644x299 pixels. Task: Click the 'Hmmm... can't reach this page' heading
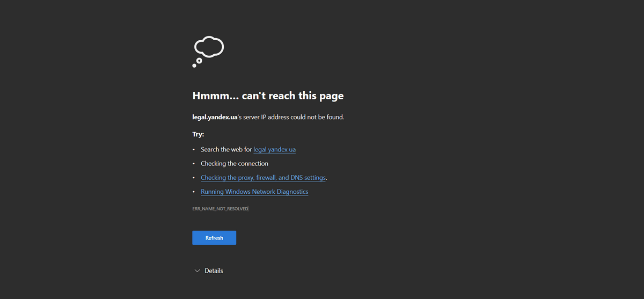(x=268, y=96)
